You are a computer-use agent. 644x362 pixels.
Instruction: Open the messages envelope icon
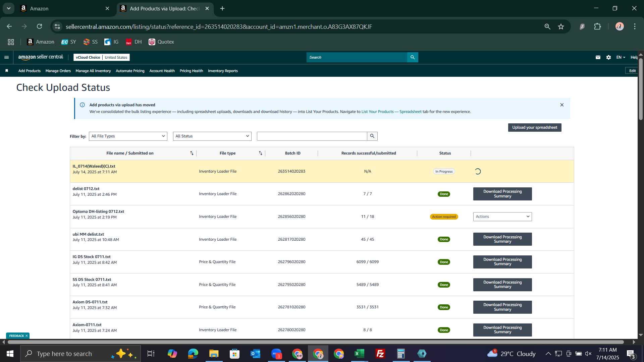[x=598, y=57]
